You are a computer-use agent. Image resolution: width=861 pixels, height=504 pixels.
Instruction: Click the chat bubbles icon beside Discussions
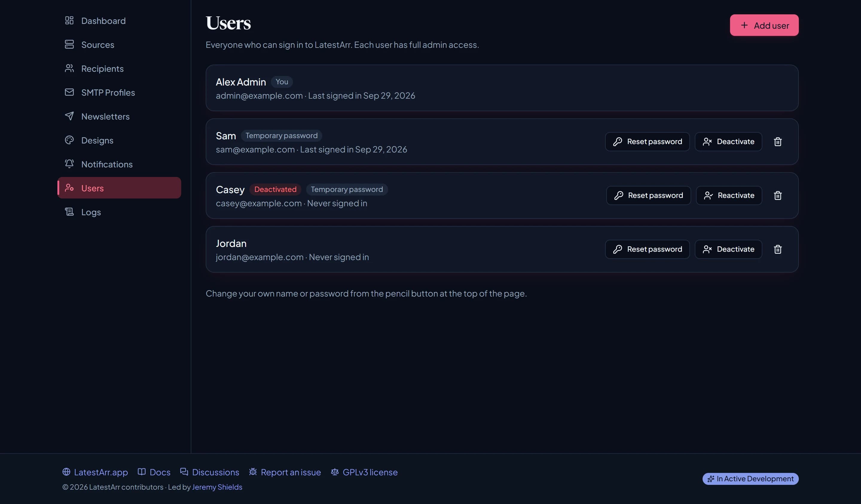184,472
